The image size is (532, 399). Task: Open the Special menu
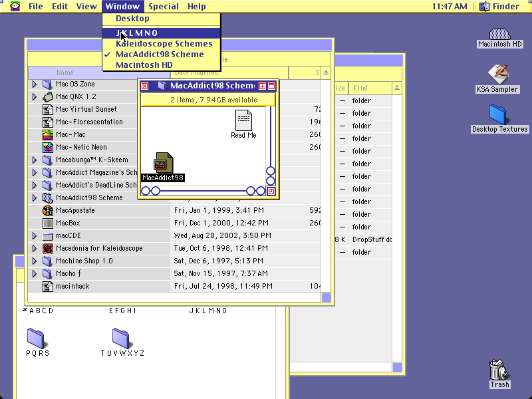coord(164,7)
